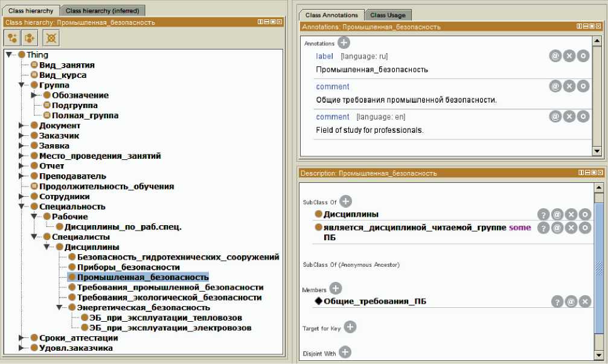Add a SubClass Of entry

click(x=345, y=202)
